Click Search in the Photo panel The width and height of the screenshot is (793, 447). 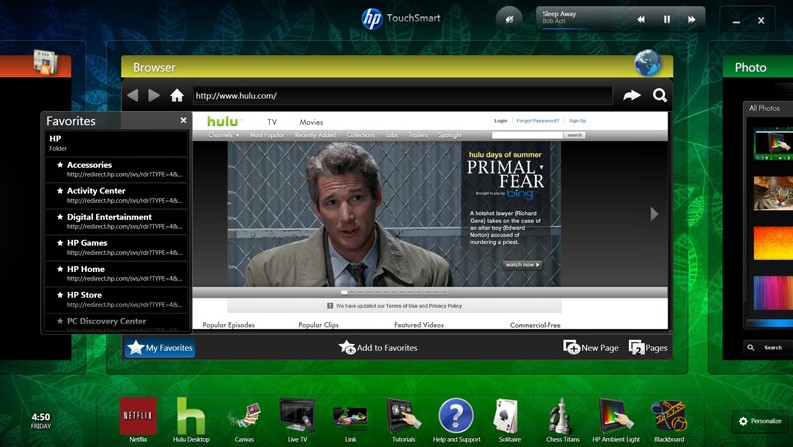pos(768,347)
